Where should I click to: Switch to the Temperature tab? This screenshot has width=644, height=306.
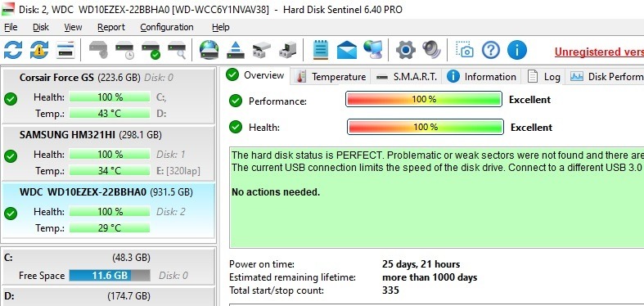(331, 77)
